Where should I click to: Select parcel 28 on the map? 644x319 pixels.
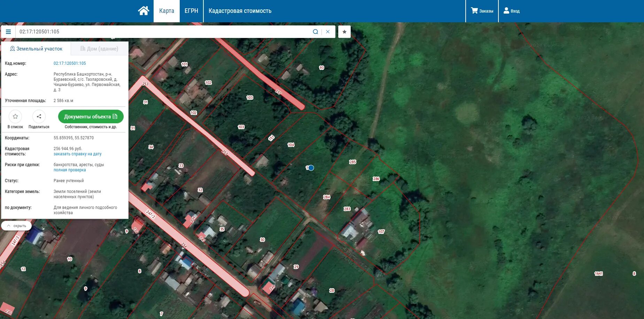coord(332,290)
